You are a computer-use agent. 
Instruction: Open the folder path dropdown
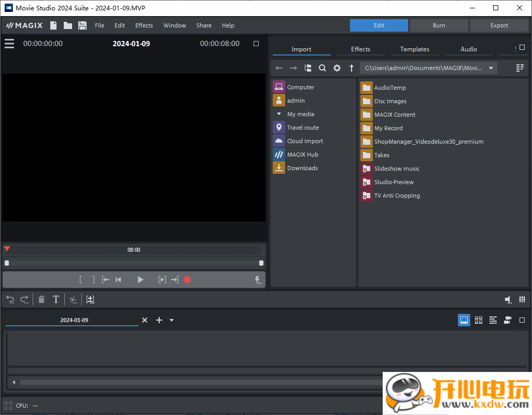(491, 68)
